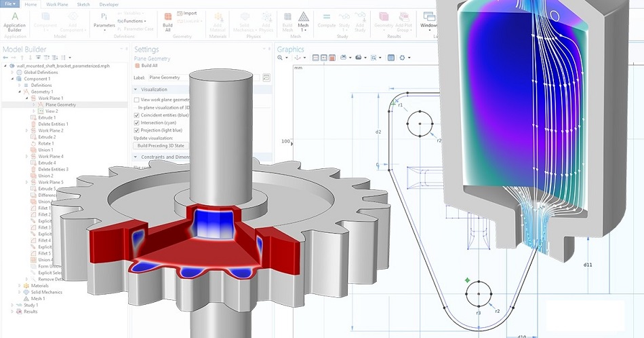Click the red-orange Graphics toolbar icon
This screenshot has height=338, width=644.
tap(332, 58)
